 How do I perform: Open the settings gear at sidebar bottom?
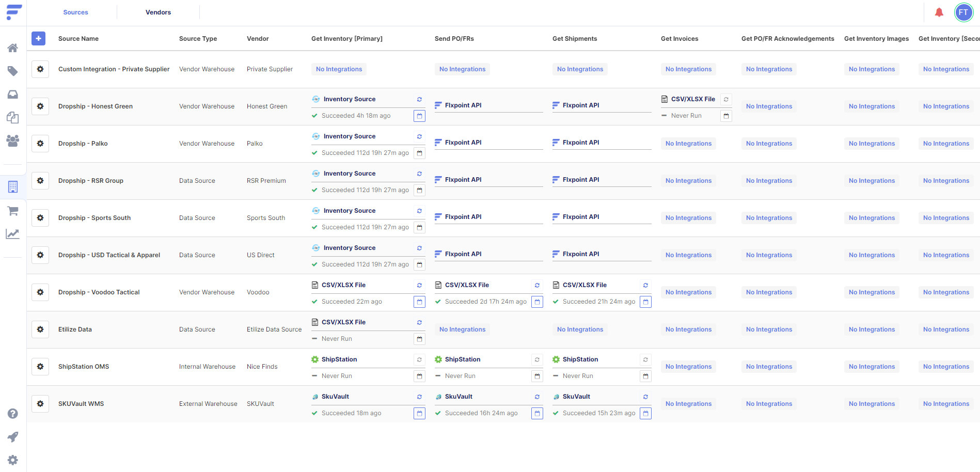pyautogui.click(x=13, y=460)
